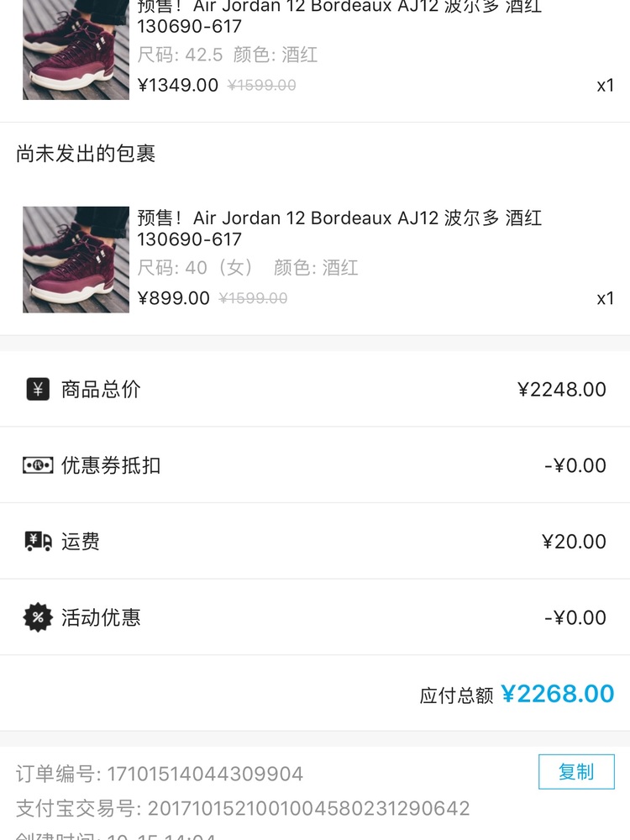Tap the 尺码: 40（女）size detail
The image size is (630, 840).
coord(195,267)
